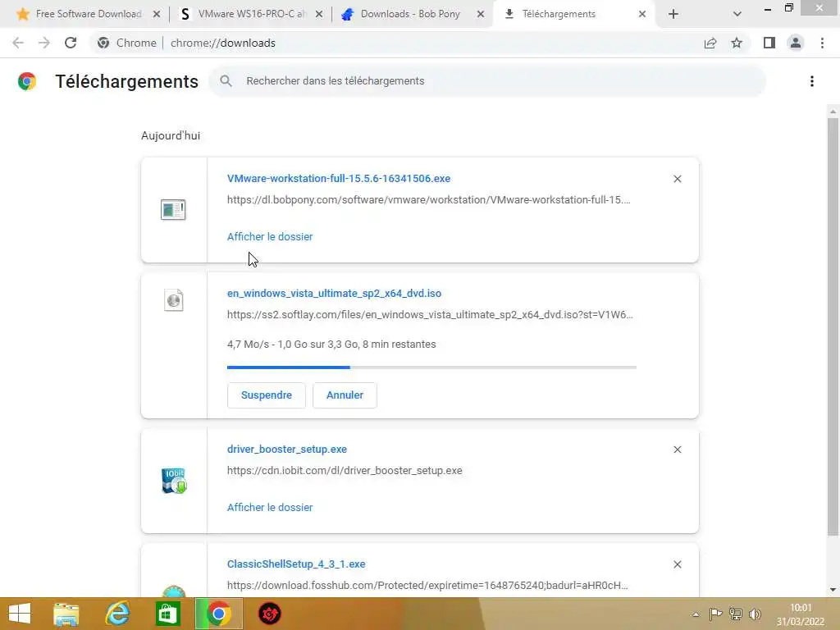Viewport: 840px width, 630px height.
Task: Click the browser back arrow
Action: [18, 43]
